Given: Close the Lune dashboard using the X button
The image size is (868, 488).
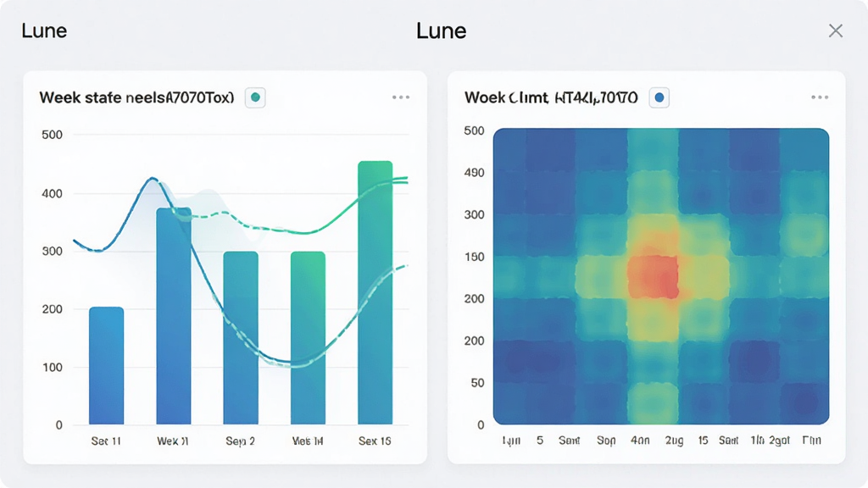Looking at the screenshot, I should point(835,31).
